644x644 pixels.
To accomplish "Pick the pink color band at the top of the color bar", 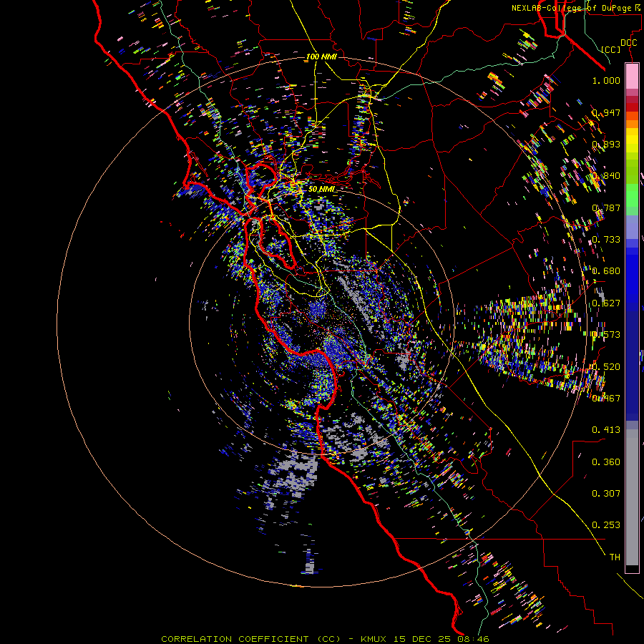I will click(632, 77).
